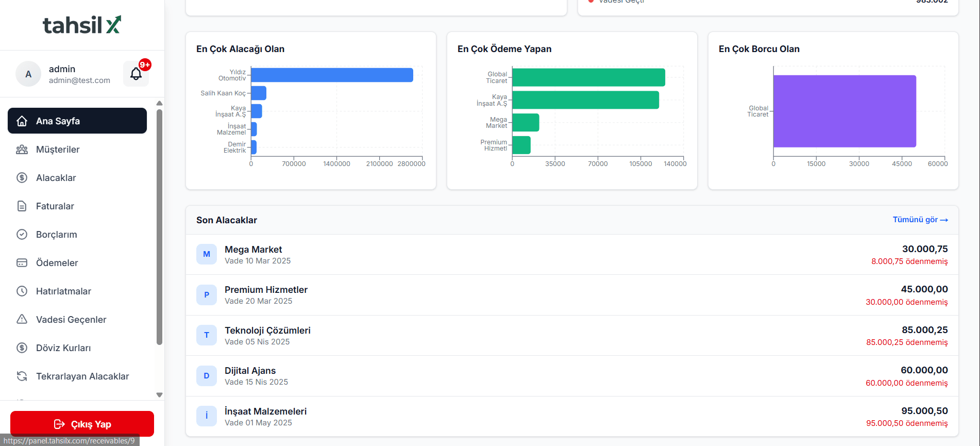Follow the Tümünü gör link

point(920,220)
